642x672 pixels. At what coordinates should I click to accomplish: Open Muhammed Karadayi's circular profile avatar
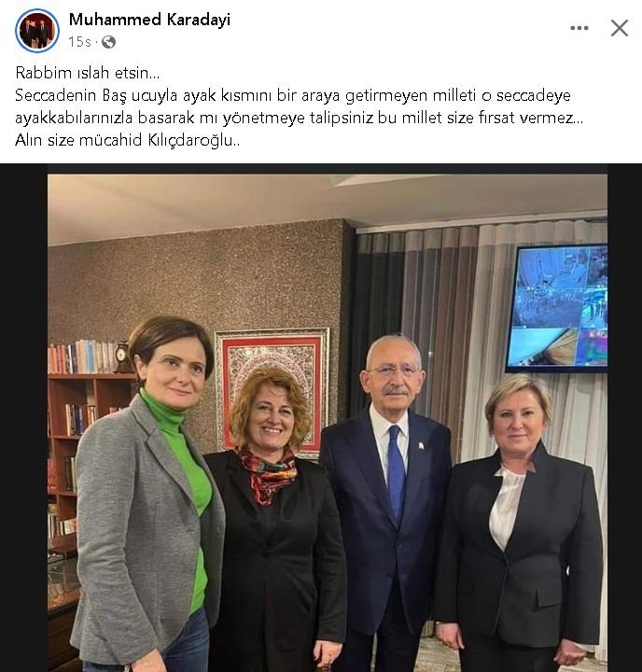[37, 31]
